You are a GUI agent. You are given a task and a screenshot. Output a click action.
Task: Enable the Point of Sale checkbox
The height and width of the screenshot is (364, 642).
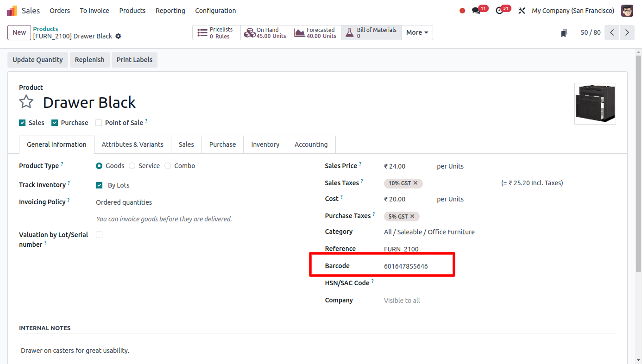click(x=98, y=122)
